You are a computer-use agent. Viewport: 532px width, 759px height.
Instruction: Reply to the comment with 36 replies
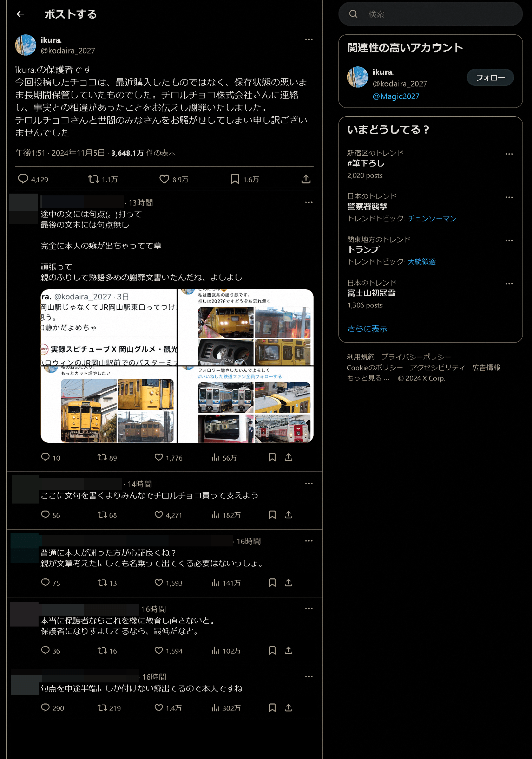tap(45, 650)
